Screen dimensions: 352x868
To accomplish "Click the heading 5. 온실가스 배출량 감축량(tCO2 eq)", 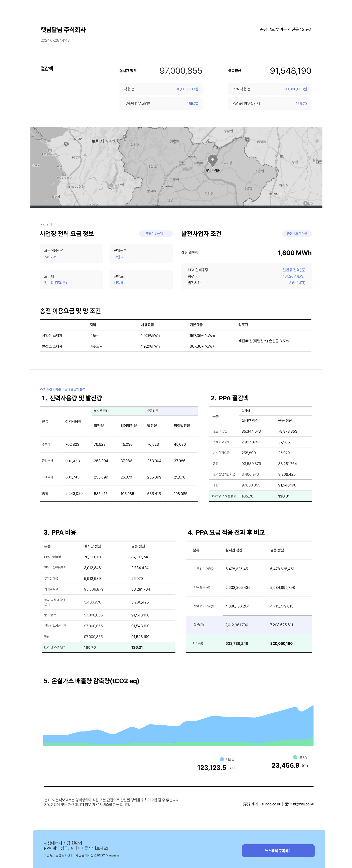I will coord(91,681).
